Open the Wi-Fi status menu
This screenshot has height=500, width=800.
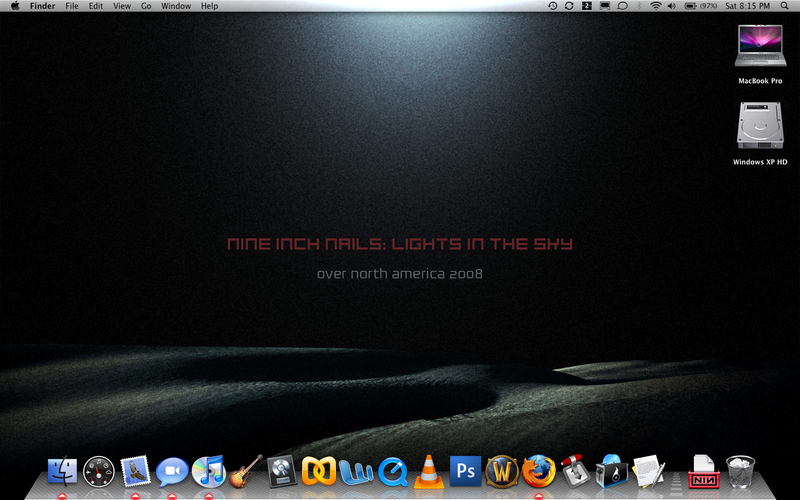click(656, 6)
